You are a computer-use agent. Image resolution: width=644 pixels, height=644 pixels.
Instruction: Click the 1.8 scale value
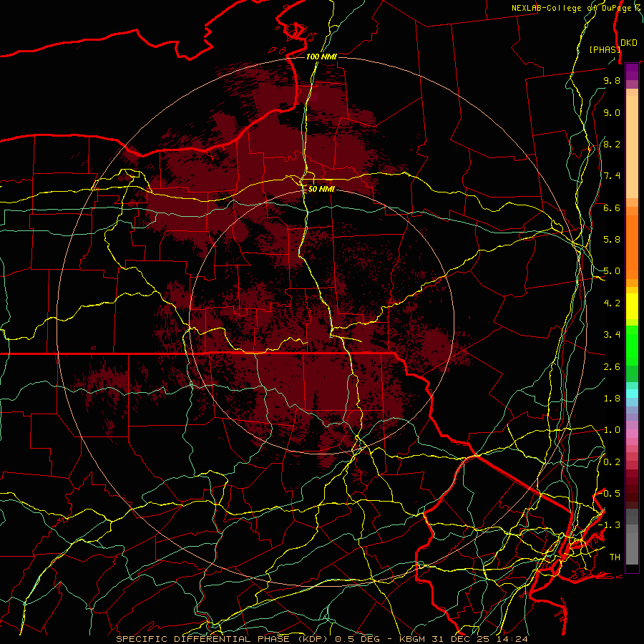click(x=612, y=399)
